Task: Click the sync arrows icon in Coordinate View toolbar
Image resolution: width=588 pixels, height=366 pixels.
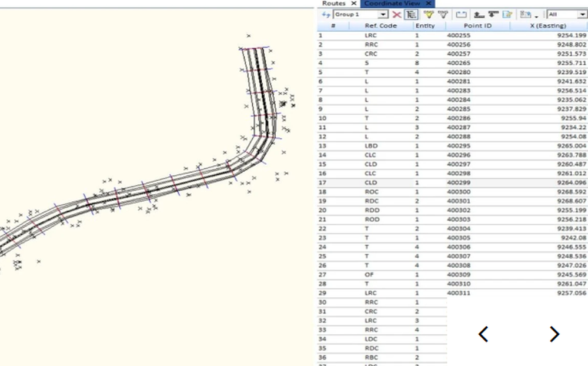Action: [x=326, y=15]
